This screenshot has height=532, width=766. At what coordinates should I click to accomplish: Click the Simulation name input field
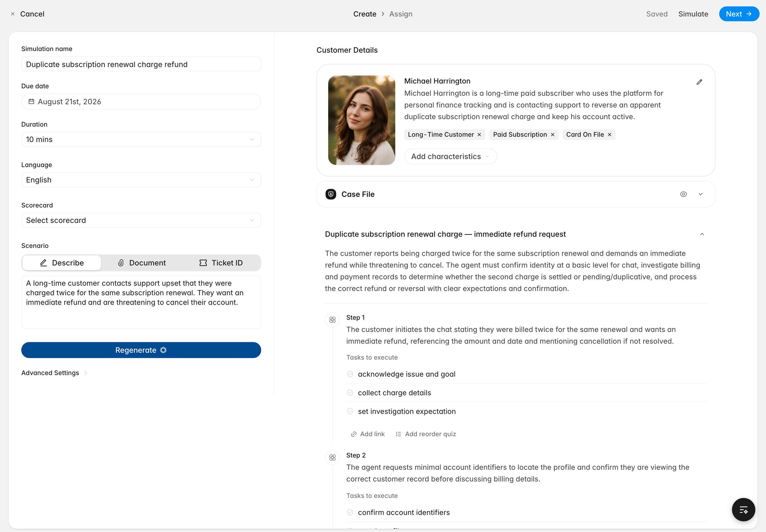click(141, 64)
